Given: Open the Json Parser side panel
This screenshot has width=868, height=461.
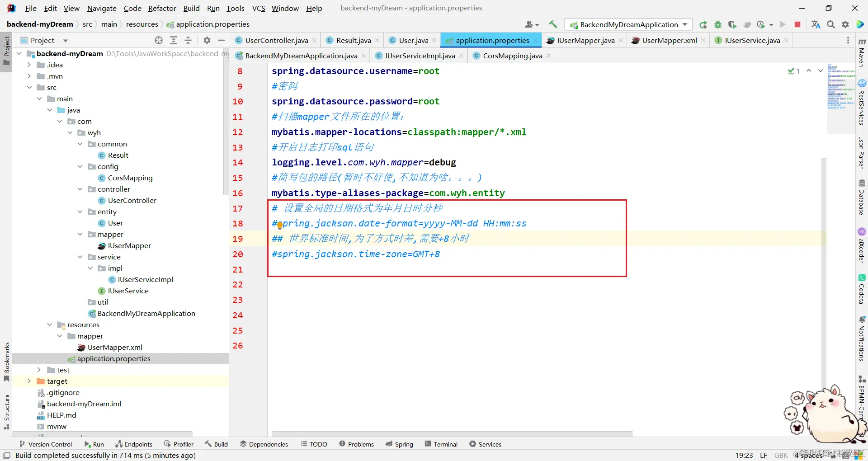Looking at the screenshot, I should [x=862, y=153].
